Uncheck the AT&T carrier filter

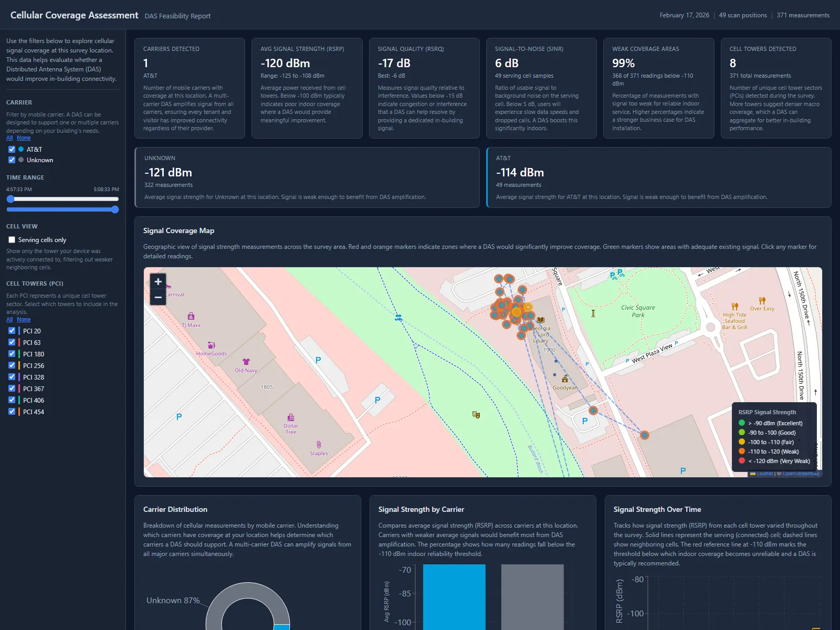coord(12,149)
